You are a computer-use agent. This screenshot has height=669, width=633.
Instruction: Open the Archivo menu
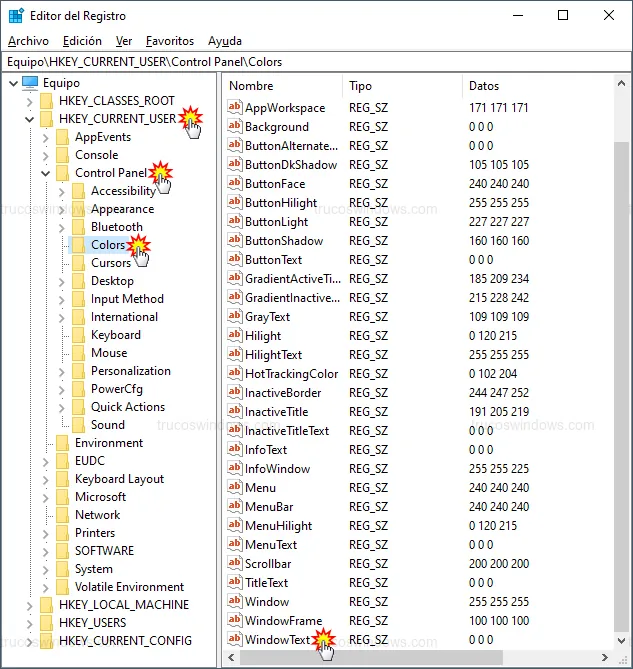click(28, 41)
